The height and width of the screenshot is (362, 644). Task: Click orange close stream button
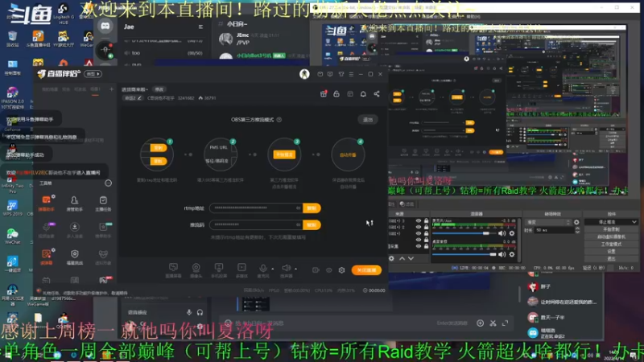coord(366,270)
